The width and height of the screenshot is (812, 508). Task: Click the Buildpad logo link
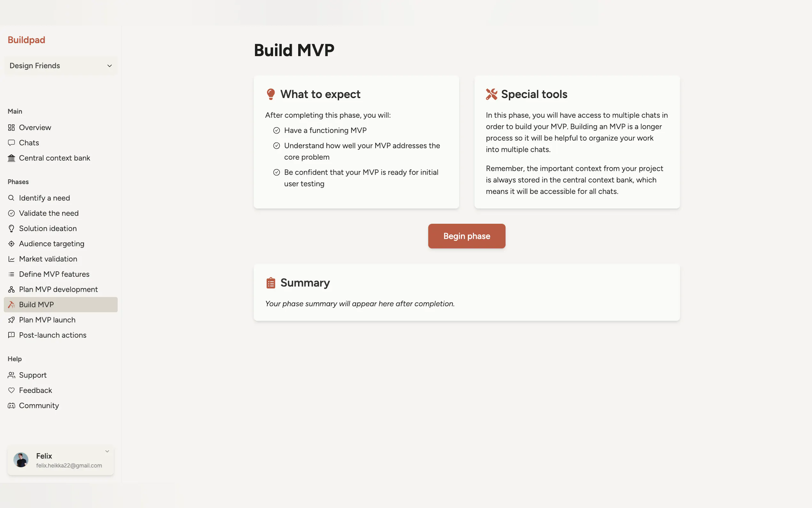point(27,40)
